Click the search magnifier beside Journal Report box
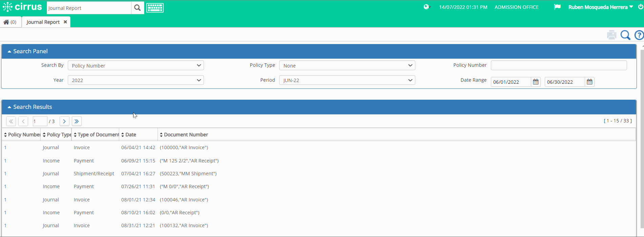Screen dimensions: 644x237 pyautogui.click(x=138, y=8)
